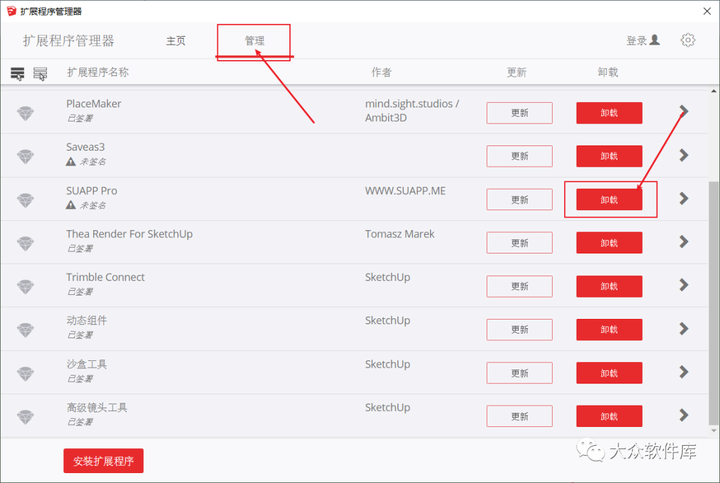Click the Thea Render gem icon
The height and width of the screenshot is (483, 720).
pos(25,243)
